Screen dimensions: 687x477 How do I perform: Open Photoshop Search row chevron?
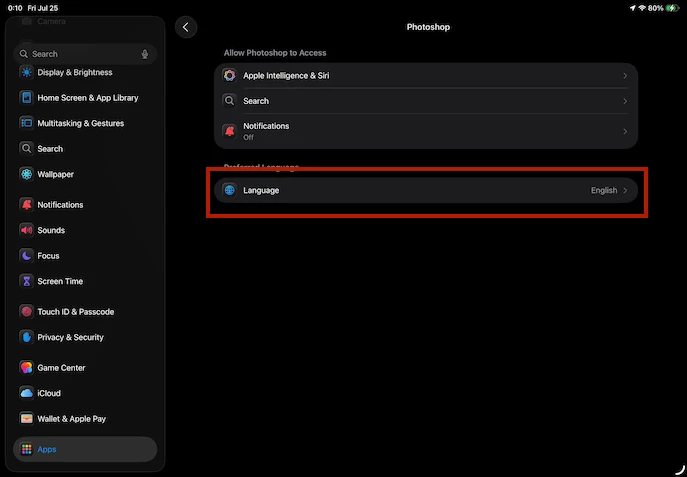[x=625, y=101]
